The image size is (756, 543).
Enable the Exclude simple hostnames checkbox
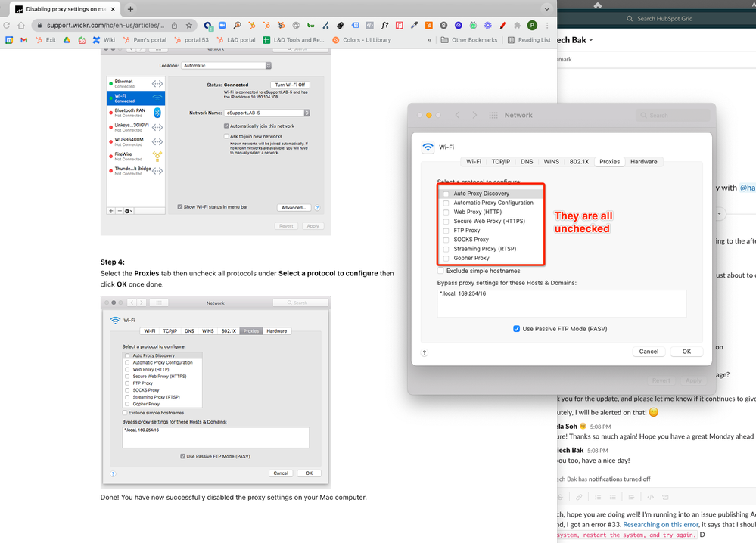coord(439,270)
